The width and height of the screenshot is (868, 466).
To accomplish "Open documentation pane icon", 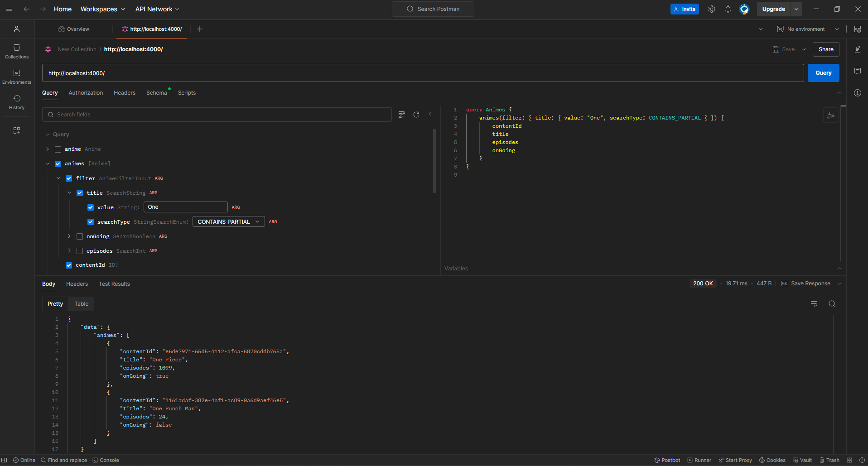I will pos(858,49).
